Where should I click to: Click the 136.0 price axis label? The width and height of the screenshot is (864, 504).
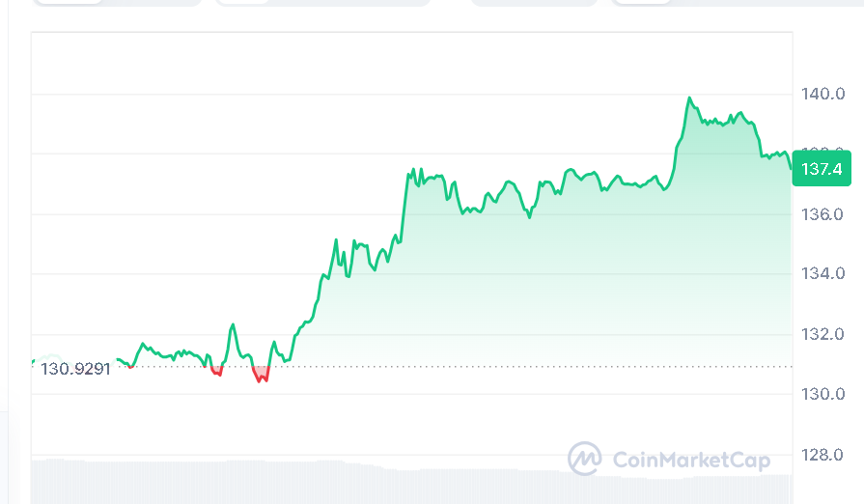pyautogui.click(x=822, y=213)
